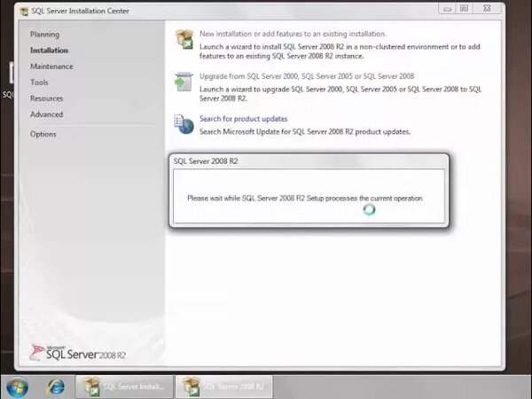Click New installation or add features link
The height and width of the screenshot is (399, 532).
coord(293,34)
